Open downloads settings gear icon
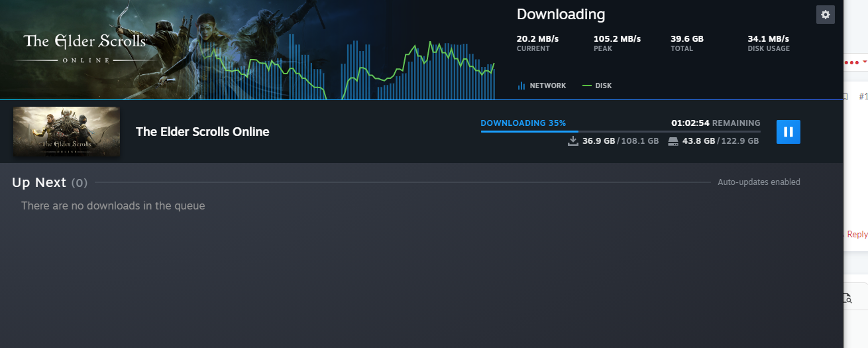The width and height of the screenshot is (868, 348). pyautogui.click(x=825, y=15)
